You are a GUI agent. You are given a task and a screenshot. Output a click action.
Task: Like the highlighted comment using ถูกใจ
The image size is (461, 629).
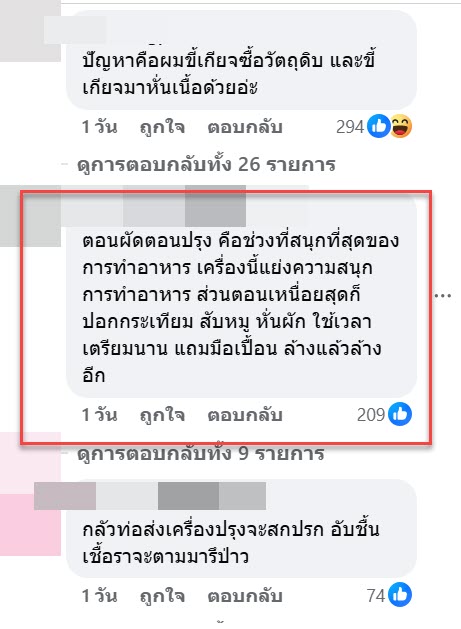click(162, 415)
